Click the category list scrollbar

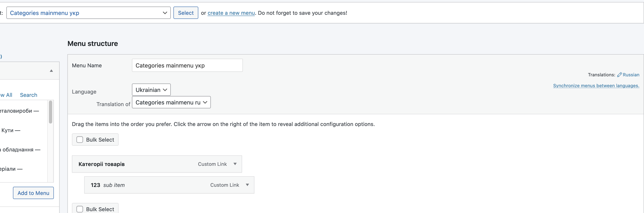[51, 112]
